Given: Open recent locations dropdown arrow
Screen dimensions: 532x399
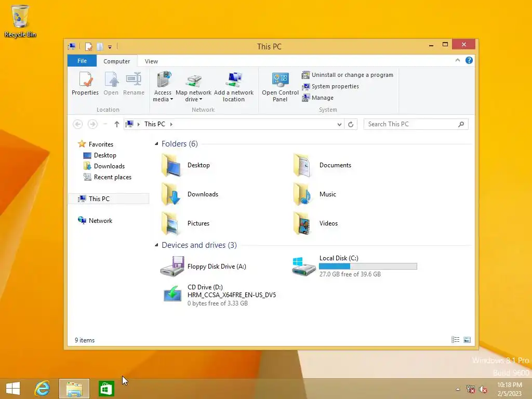Looking at the screenshot, I should 105,124.
